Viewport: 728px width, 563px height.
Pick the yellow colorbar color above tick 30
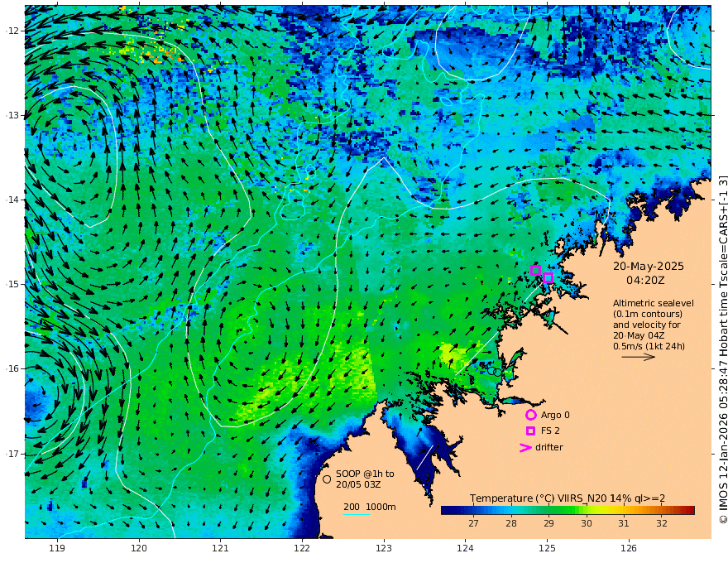coord(587,511)
